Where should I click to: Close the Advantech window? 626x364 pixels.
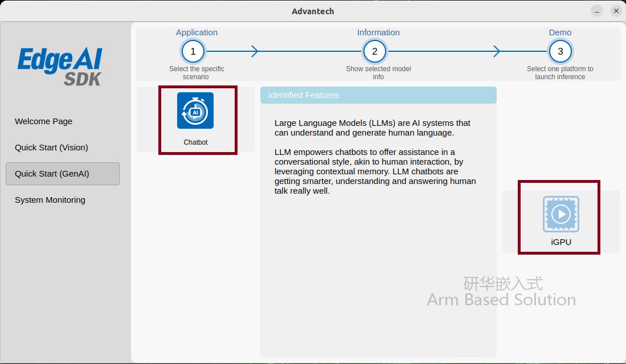(616, 11)
